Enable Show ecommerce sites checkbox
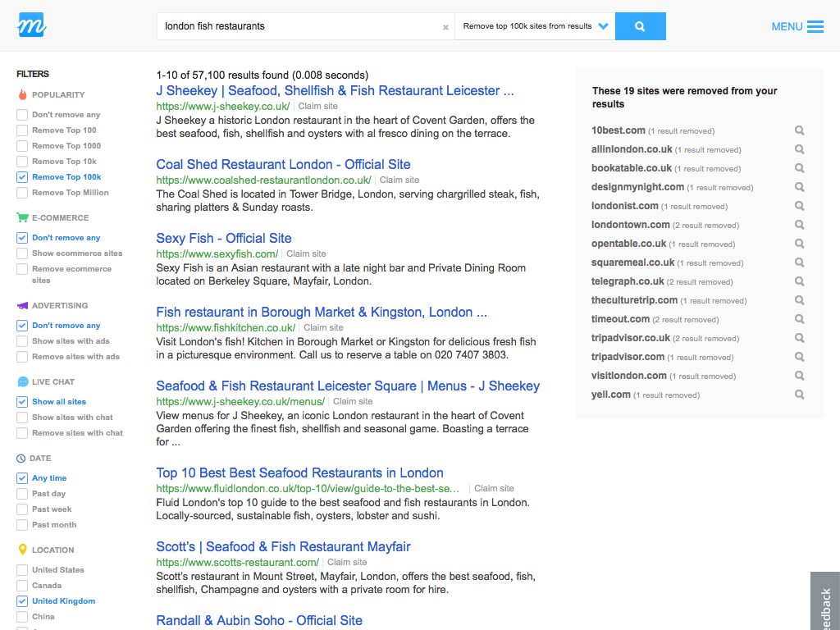Image resolution: width=840 pixels, height=630 pixels. point(22,253)
